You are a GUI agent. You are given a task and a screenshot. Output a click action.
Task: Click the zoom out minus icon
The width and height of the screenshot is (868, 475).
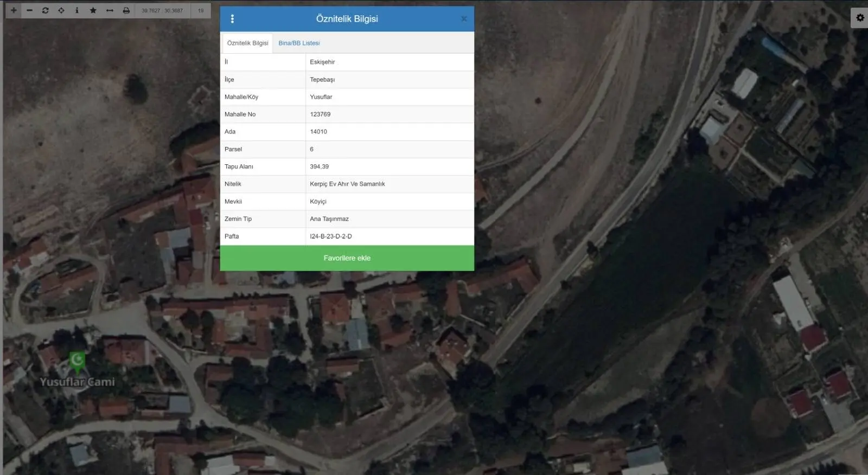[x=29, y=10]
